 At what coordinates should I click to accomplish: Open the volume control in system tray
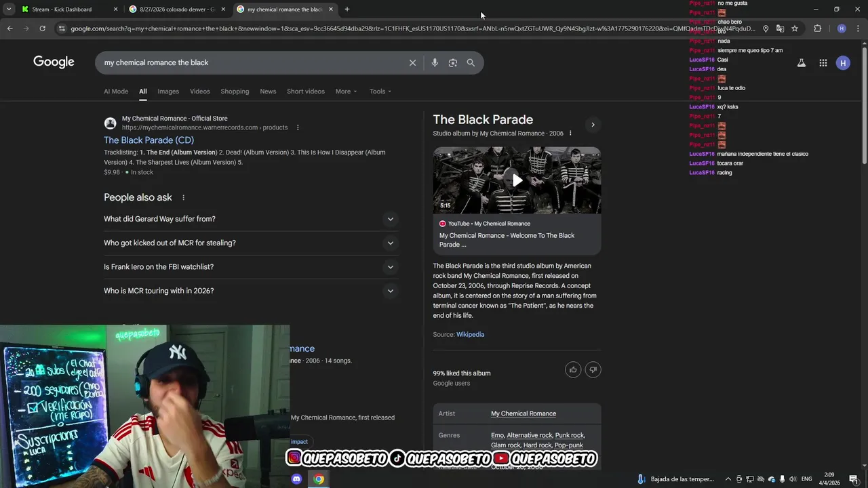click(x=793, y=479)
